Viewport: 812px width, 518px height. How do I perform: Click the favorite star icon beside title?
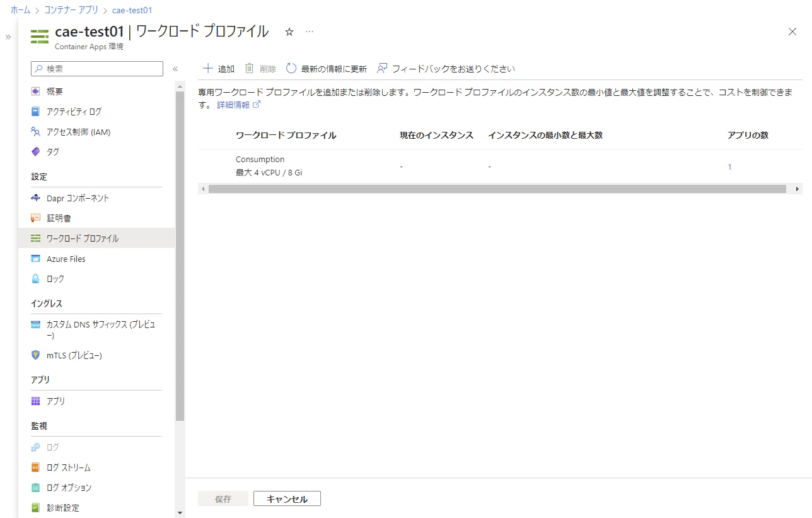click(x=289, y=32)
